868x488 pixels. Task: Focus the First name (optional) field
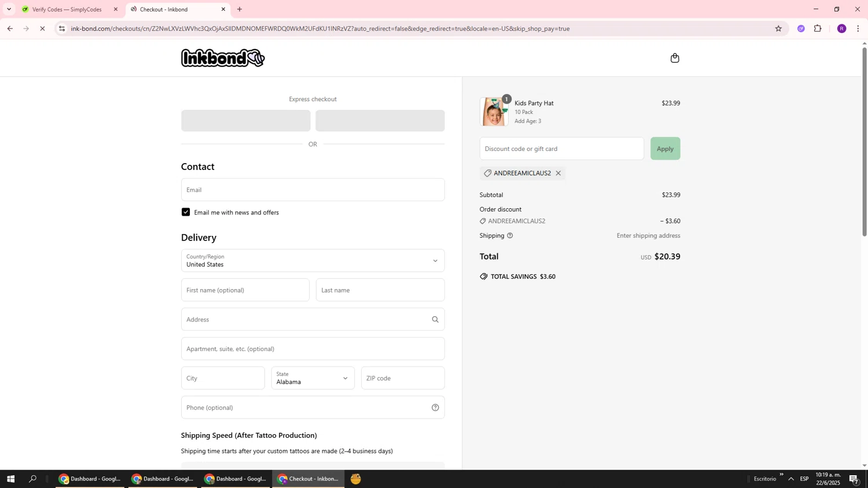tap(245, 290)
